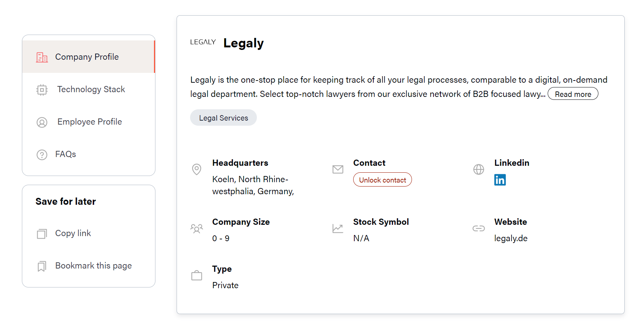Click the Bookmark this page icon
This screenshot has width=644, height=329.
click(42, 266)
